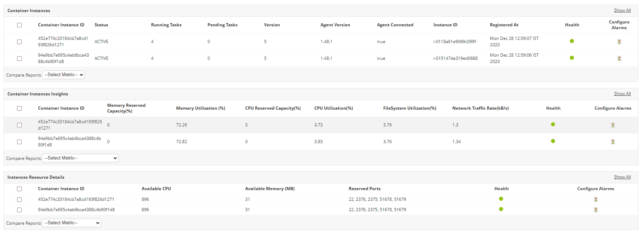This screenshot has width=644, height=235.
Task: Click Show All for Container Instances
Action: 622,10
